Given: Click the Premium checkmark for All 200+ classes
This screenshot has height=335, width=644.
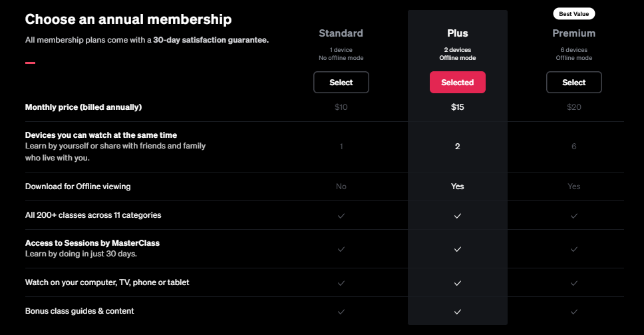Looking at the screenshot, I should pos(573,216).
